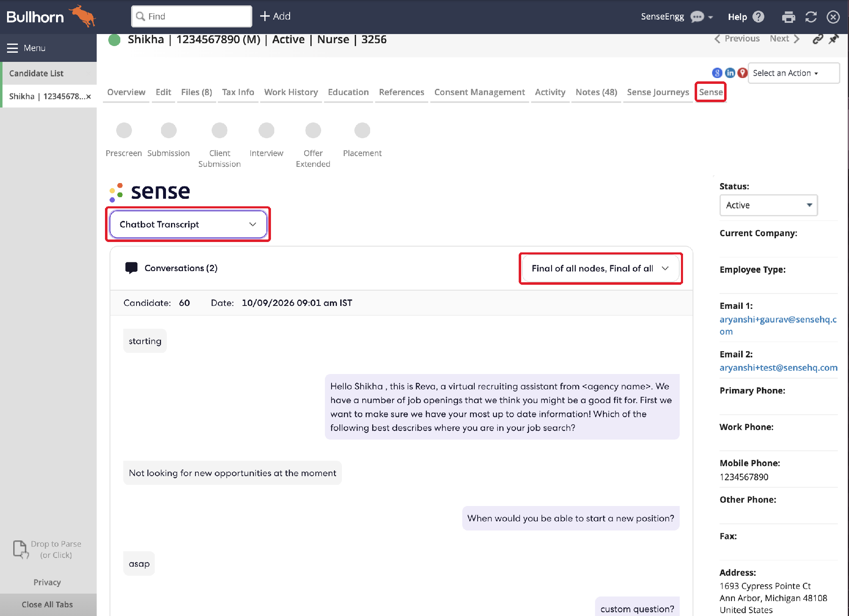Click the SenseEngg dropdown arrow
Viewport: 849px width, 616px height.
(x=710, y=17)
